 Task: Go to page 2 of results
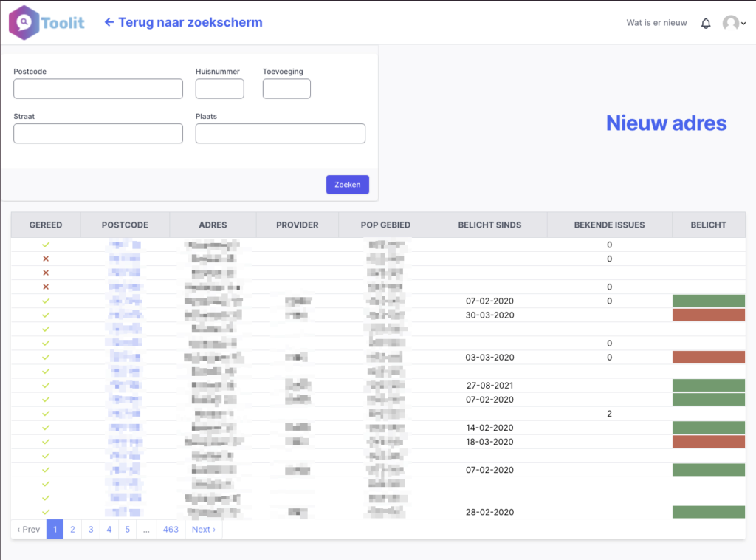point(72,529)
